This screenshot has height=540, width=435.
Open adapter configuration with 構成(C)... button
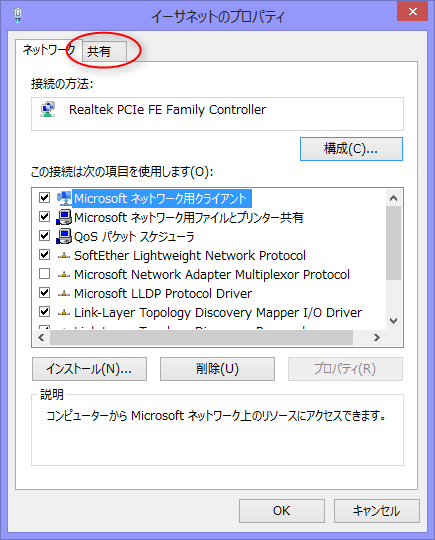point(351,149)
